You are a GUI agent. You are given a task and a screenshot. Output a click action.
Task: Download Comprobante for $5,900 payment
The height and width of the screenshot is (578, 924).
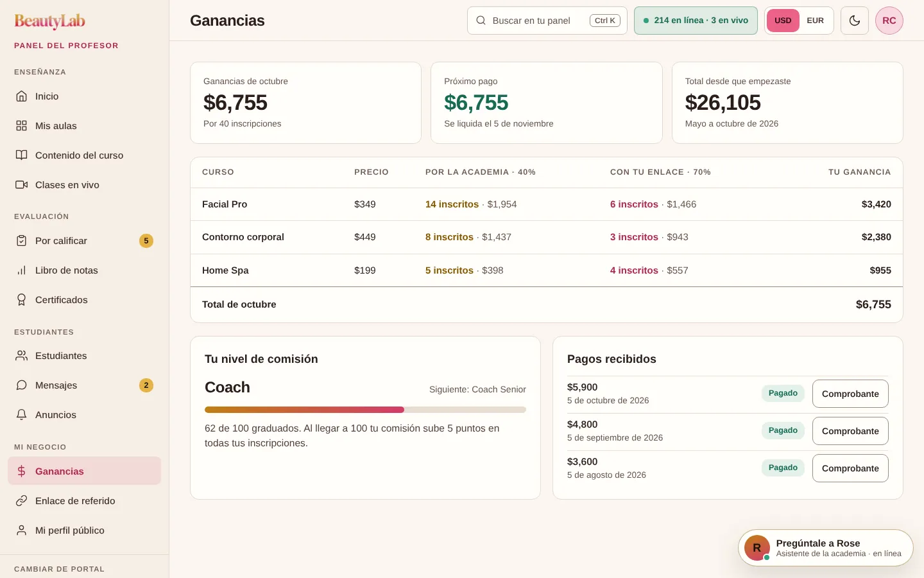[850, 394]
